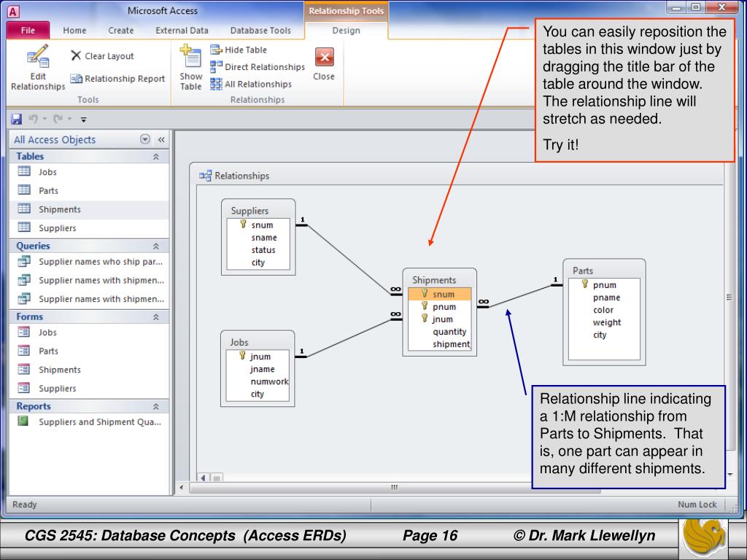The width and height of the screenshot is (747, 560).
Task: Click the Undo arrow icon
Action: click(x=33, y=119)
